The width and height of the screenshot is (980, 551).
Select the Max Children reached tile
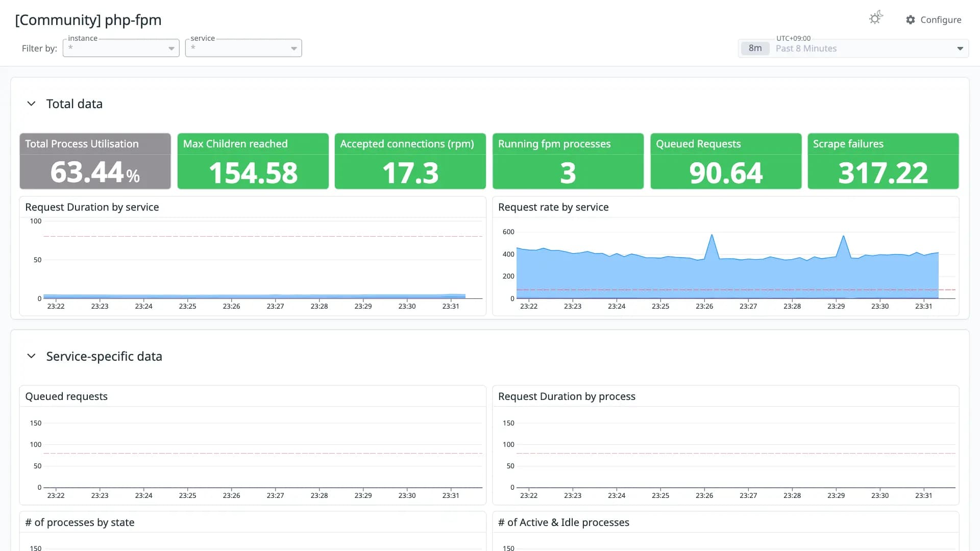pos(253,161)
